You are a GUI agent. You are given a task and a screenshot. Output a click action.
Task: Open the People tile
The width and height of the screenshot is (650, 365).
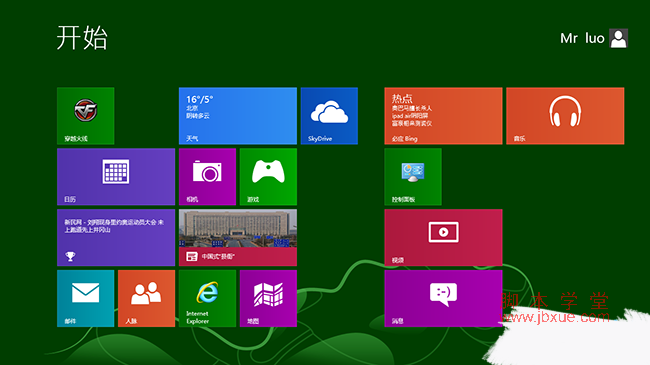[146, 299]
